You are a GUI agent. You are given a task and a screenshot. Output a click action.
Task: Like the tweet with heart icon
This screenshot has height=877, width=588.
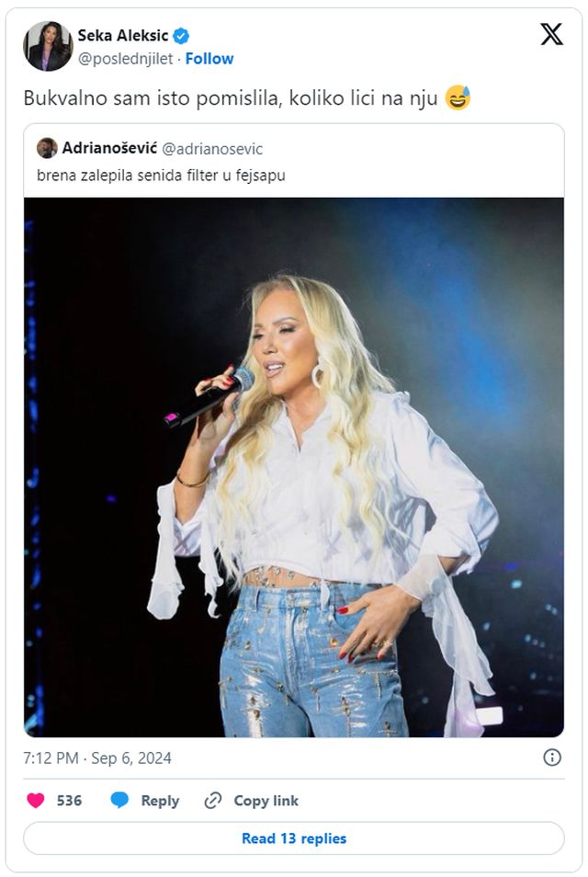(x=36, y=801)
